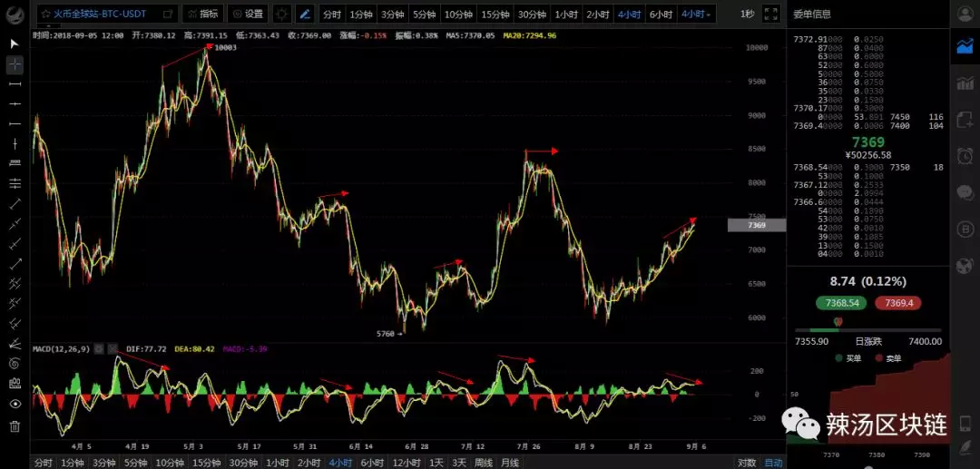Screen dimensions: 980x469
Task: Open MACD indicator settings gear
Action: tap(99, 349)
